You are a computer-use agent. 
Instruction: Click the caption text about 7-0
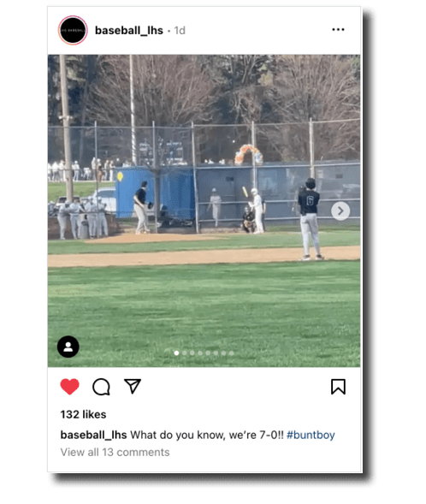[x=207, y=435]
